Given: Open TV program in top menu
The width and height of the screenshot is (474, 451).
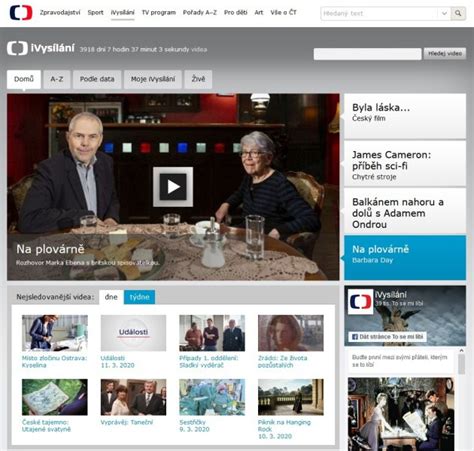Looking at the screenshot, I should (x=159, y=13).
